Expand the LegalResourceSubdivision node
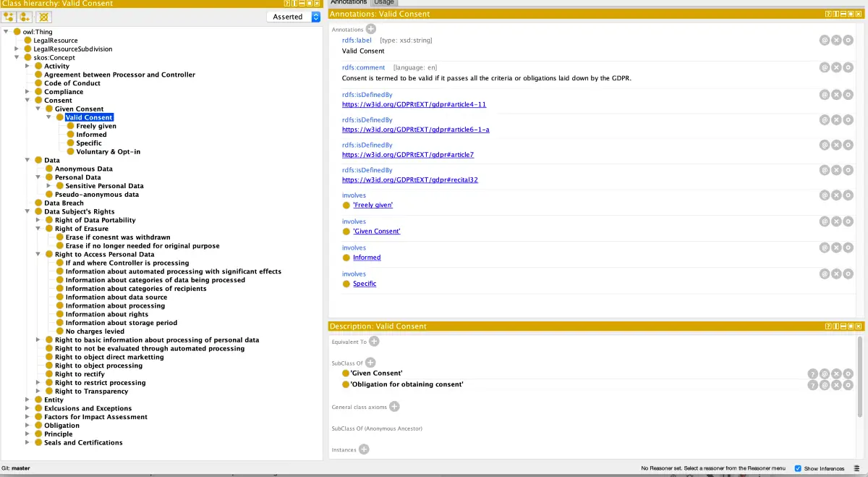Screen dimensions: 868x477 (17, 49)
